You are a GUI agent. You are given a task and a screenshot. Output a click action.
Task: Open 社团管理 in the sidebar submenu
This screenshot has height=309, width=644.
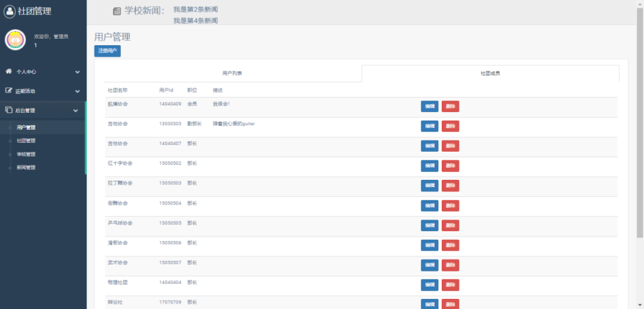26,141
